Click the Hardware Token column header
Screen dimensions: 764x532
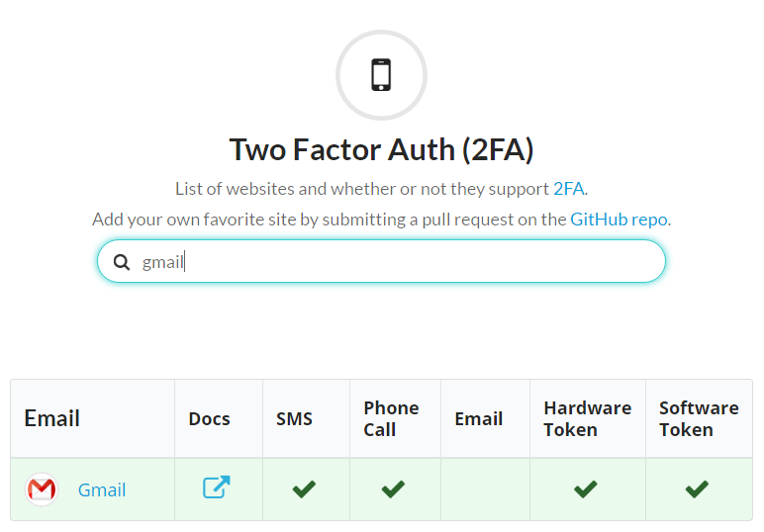pos(587,418)
